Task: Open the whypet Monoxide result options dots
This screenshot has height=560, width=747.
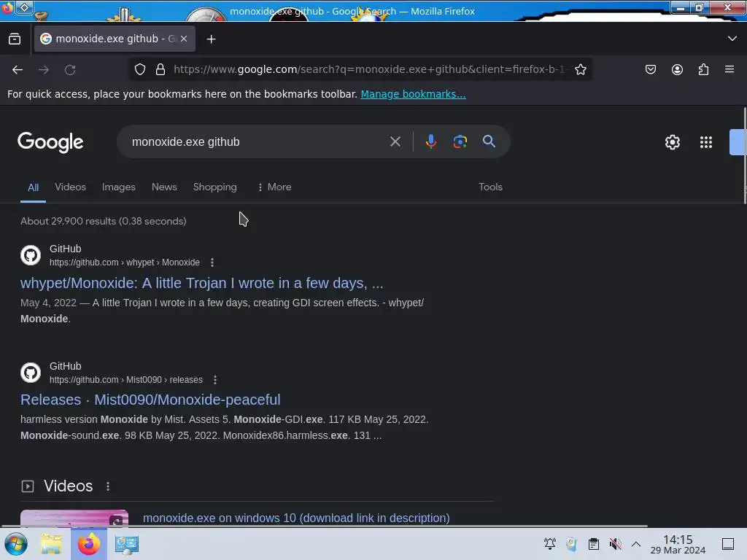Action: pos(212,262)
